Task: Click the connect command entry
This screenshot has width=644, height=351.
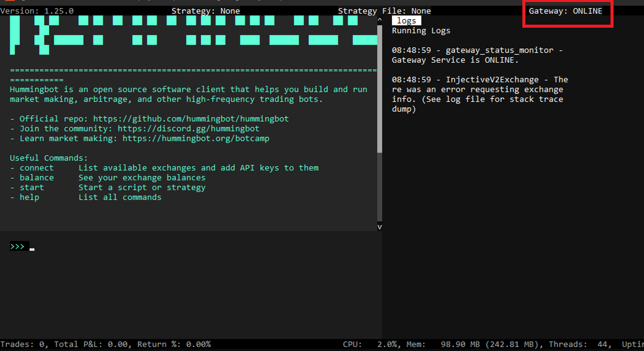Action: 36,168
